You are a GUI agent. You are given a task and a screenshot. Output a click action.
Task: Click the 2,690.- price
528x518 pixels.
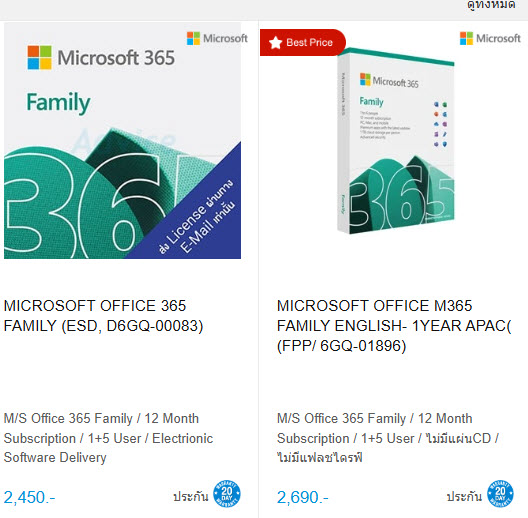(x=302, y=497)
